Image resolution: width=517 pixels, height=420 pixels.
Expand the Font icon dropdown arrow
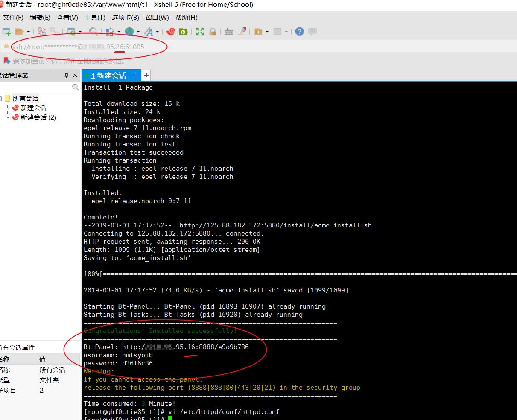click(x=158, y=32)
